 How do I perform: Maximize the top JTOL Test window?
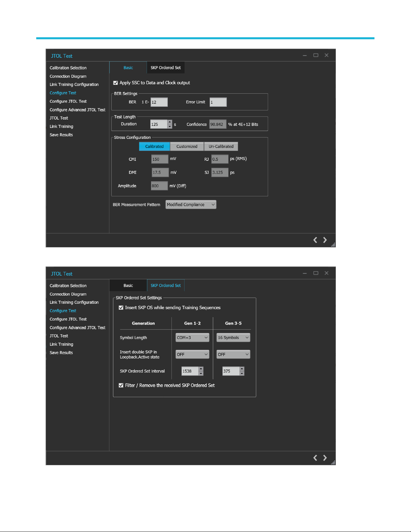coord(316,55)
